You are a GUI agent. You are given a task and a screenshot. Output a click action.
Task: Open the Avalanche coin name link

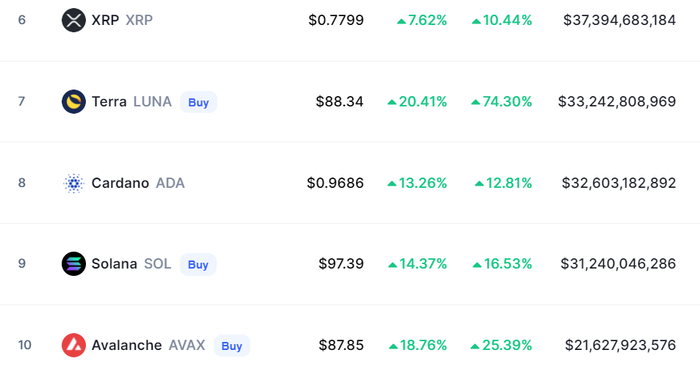(127, 345)
